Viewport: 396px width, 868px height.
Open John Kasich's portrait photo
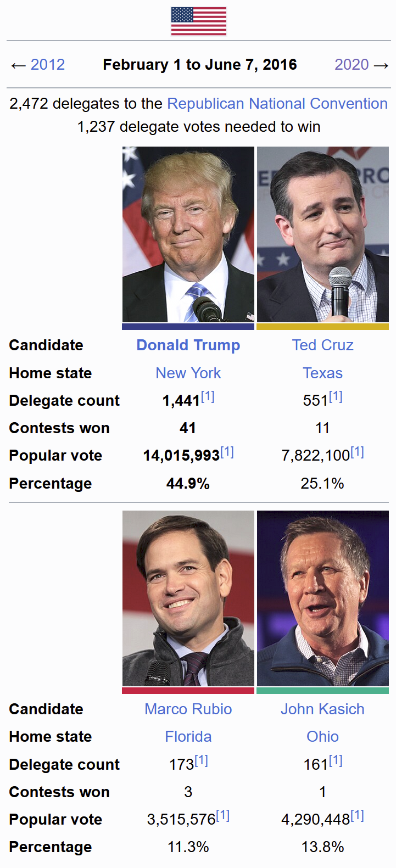tap(323, 598)
